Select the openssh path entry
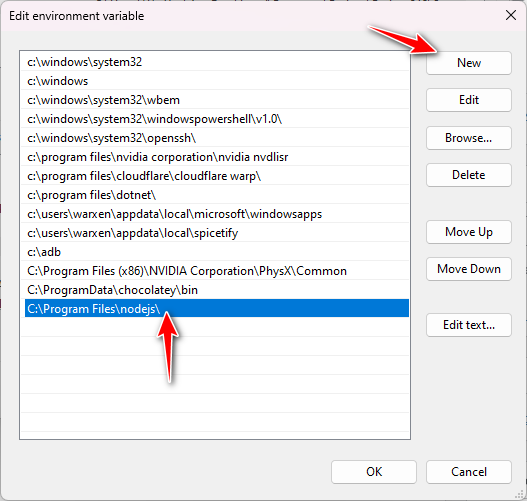Viewport: 527px width, 501px height. 217,138
